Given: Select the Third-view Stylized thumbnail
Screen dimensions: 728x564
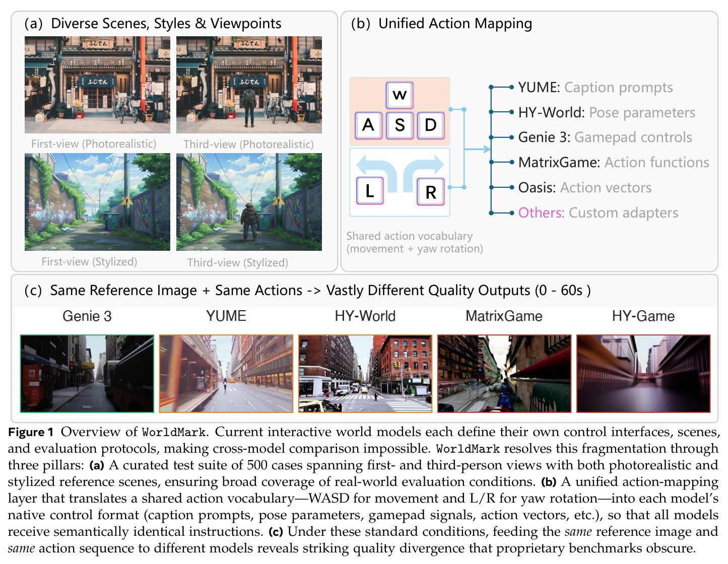Looking at the screenshot, I should click(x=249, y=202).
